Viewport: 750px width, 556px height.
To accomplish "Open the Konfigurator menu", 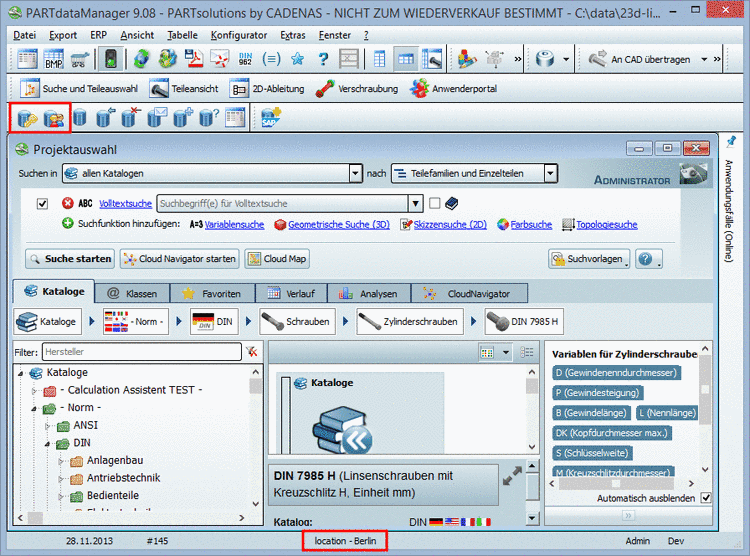I will [239, 35].
